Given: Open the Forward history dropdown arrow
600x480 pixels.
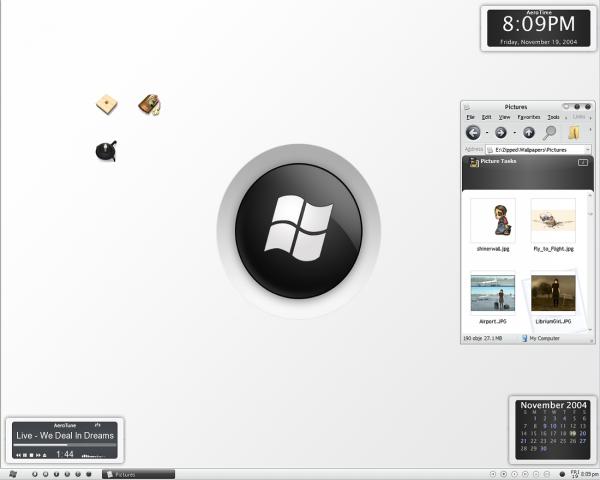Looking at the screenshot, I should tap(515, 133).
